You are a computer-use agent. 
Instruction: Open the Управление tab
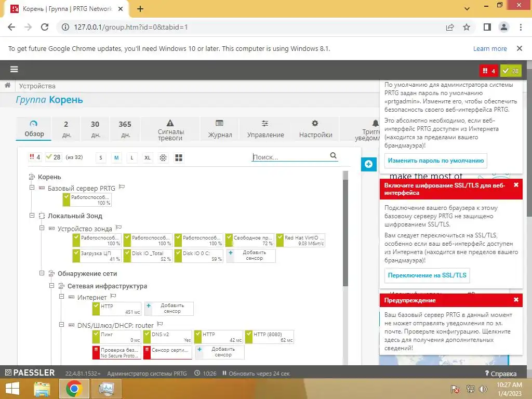tap(265, 129)
